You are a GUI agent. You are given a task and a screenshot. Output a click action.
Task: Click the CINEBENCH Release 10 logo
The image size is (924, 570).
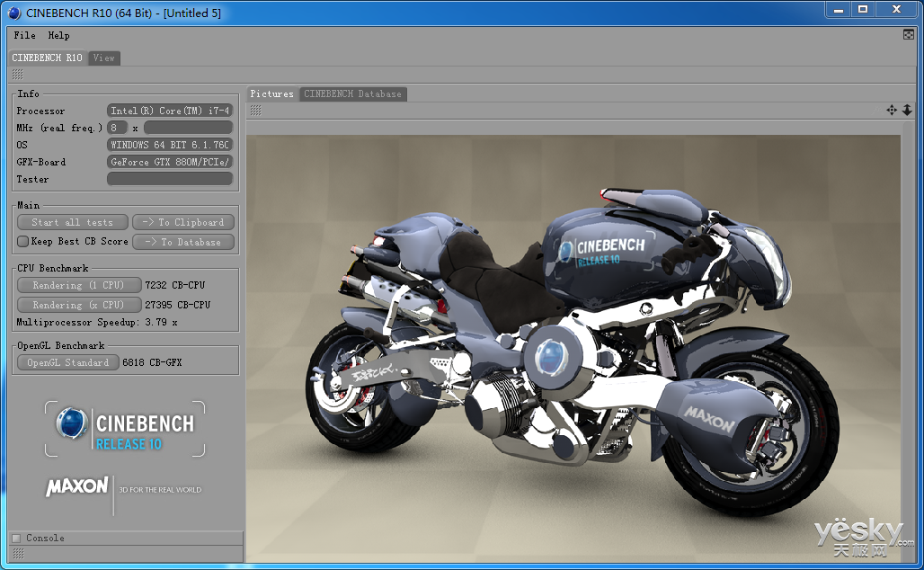[x=125, y=429]
